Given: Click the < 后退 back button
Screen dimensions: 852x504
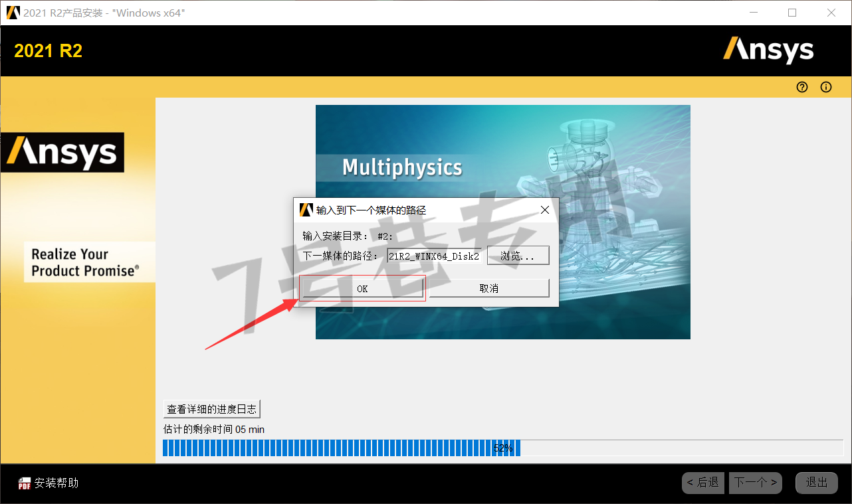Looking at the screenshot, I should (x=703, y=483).
